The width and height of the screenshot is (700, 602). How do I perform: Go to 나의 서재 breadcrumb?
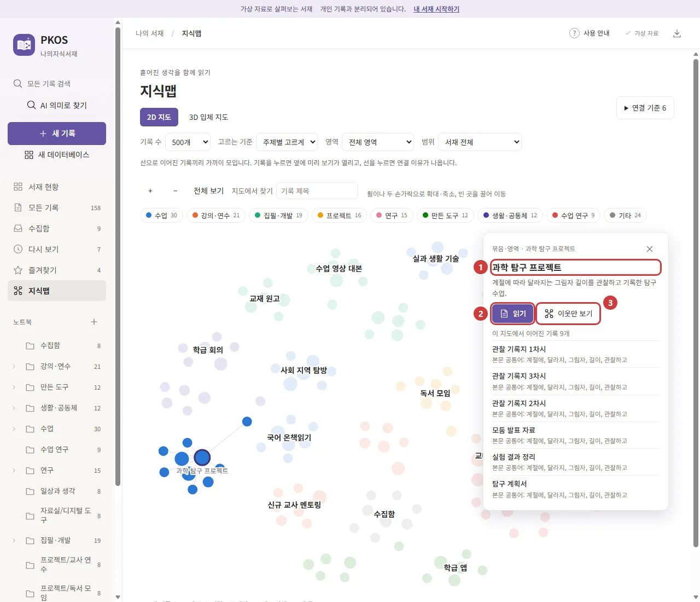pyautogui.click(x=150, y=33)
